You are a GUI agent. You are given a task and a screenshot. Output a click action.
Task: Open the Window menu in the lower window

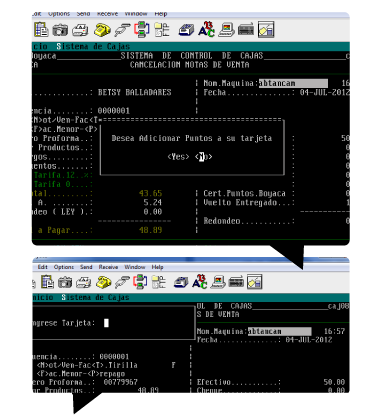pyautogui.click(x=135, y=267)
